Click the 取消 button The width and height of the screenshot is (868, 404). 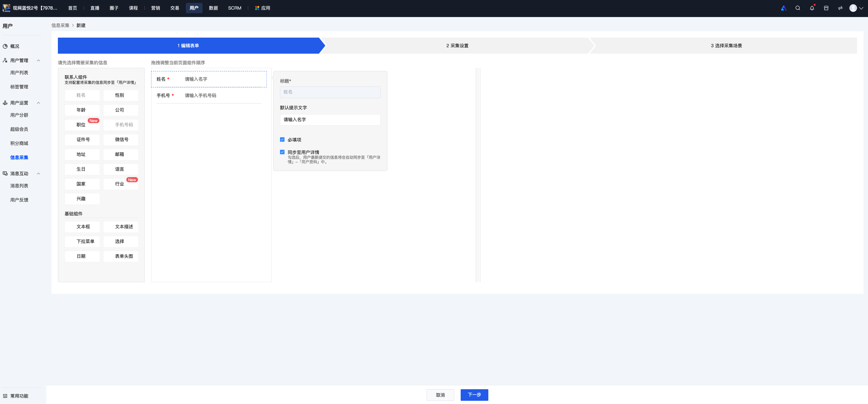click(x=440, y=395)
